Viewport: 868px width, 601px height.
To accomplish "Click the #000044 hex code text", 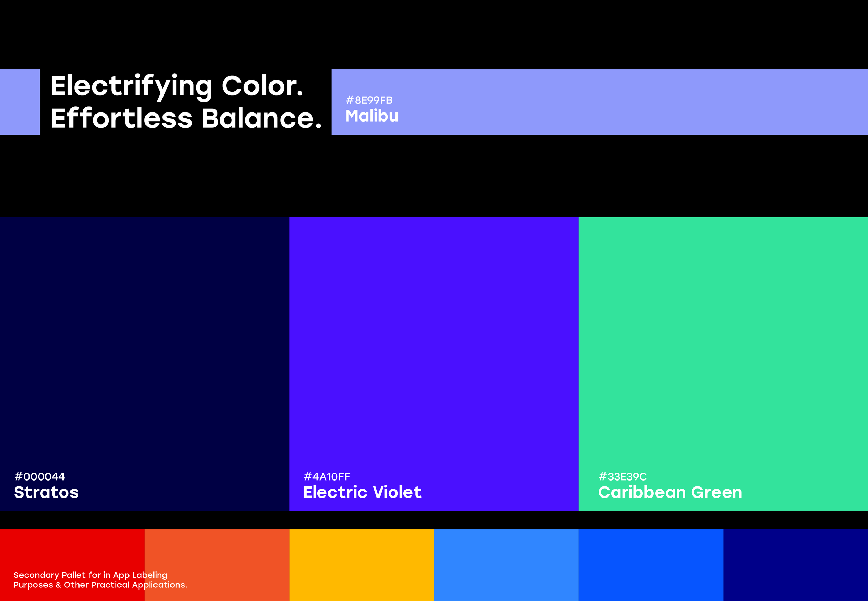I will [40, 477].
